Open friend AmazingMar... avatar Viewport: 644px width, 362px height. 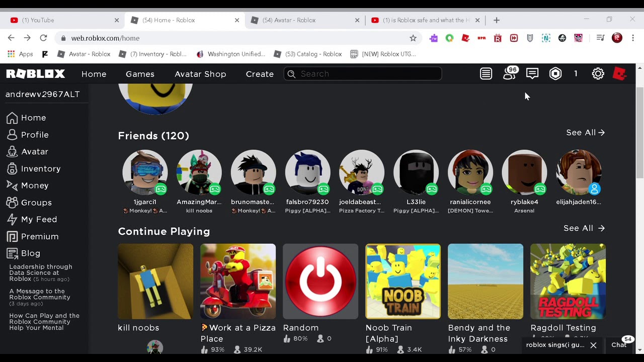pos(199,172)
